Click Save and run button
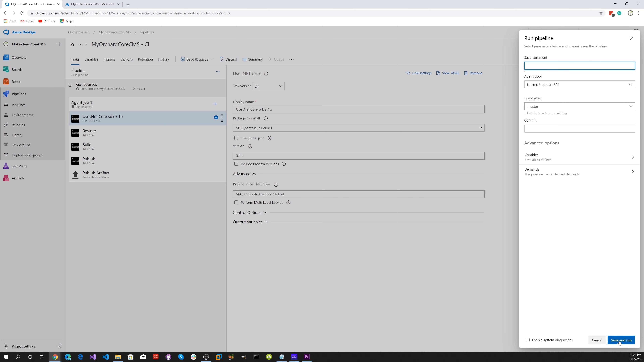 621,340
